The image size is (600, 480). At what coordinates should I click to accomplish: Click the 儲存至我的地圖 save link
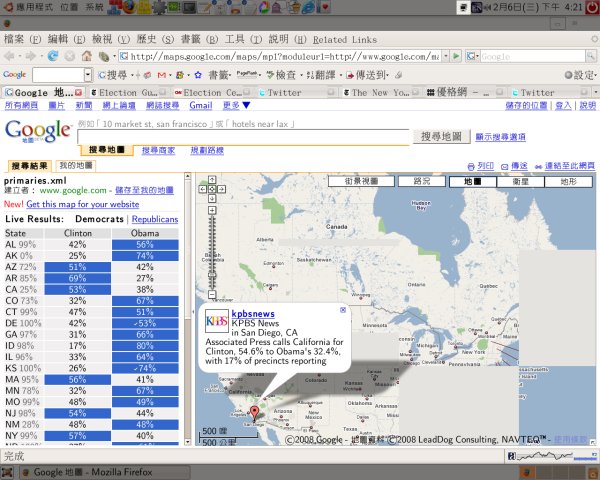[x=144, y=190]
